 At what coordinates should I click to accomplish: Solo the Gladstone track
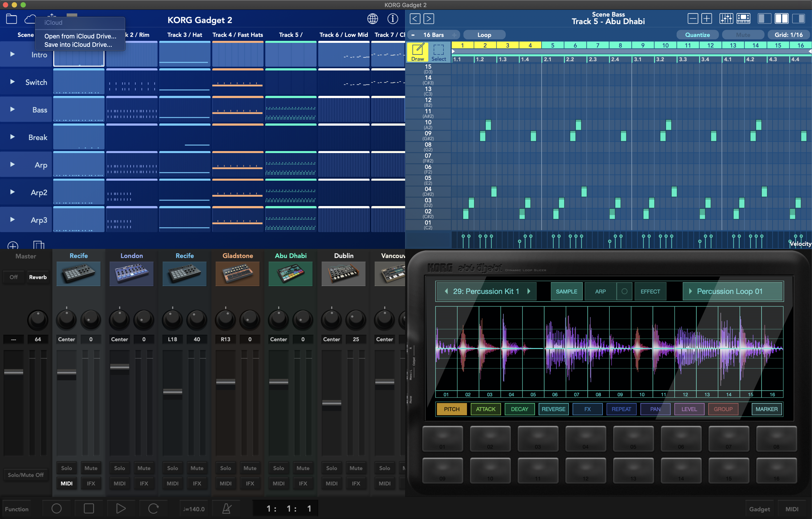(x=226, y=468)
